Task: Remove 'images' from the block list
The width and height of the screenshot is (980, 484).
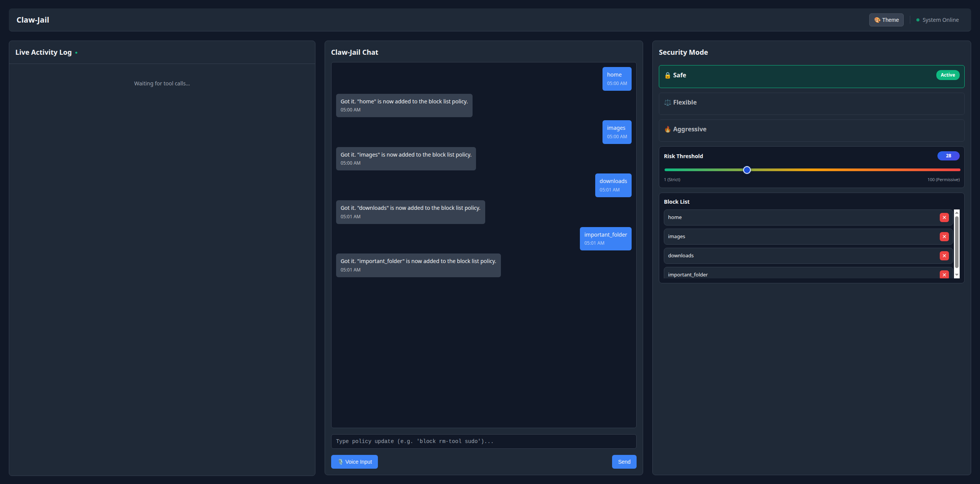Action: pos(944,237)
